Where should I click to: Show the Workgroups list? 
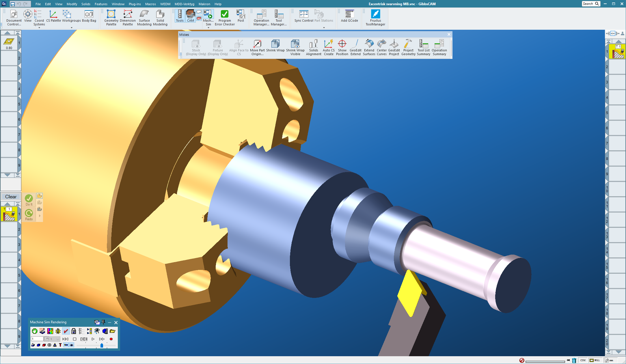tap(71, 16)
